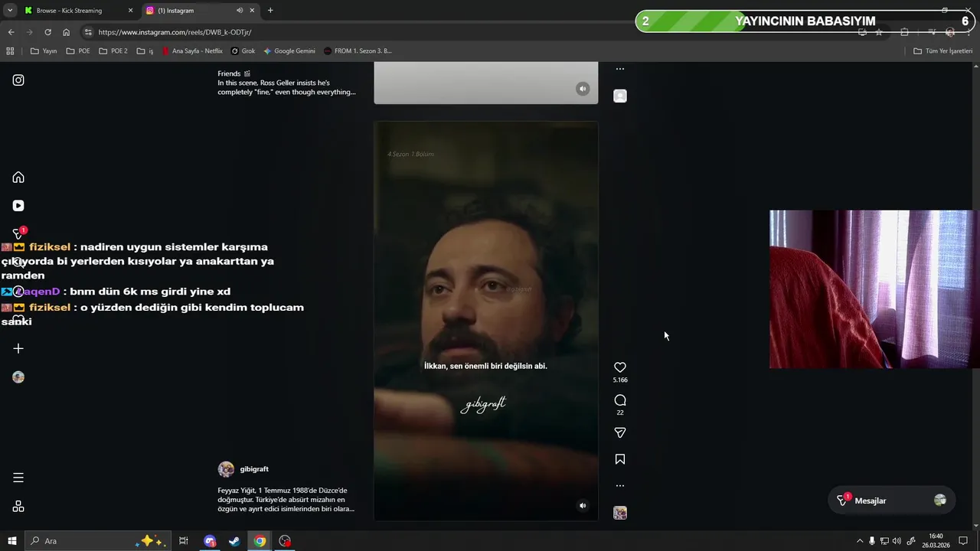Open a new browser tab
The image size is (980, 551).
coord(270,11)
